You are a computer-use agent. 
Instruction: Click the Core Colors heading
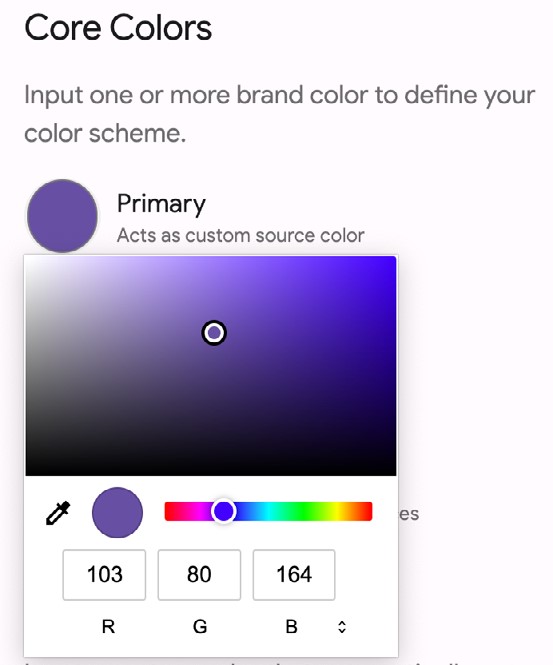(x=118, y=28)
